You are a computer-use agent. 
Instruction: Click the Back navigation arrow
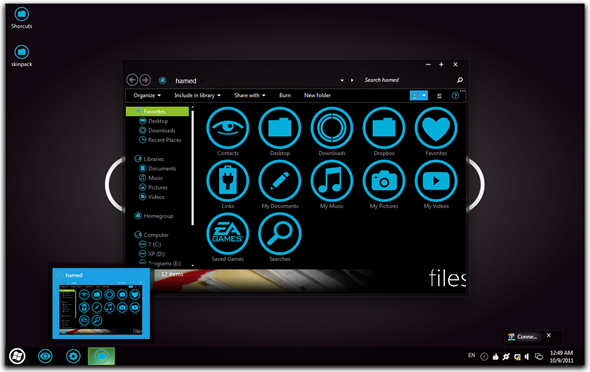(x=132, y=80)
